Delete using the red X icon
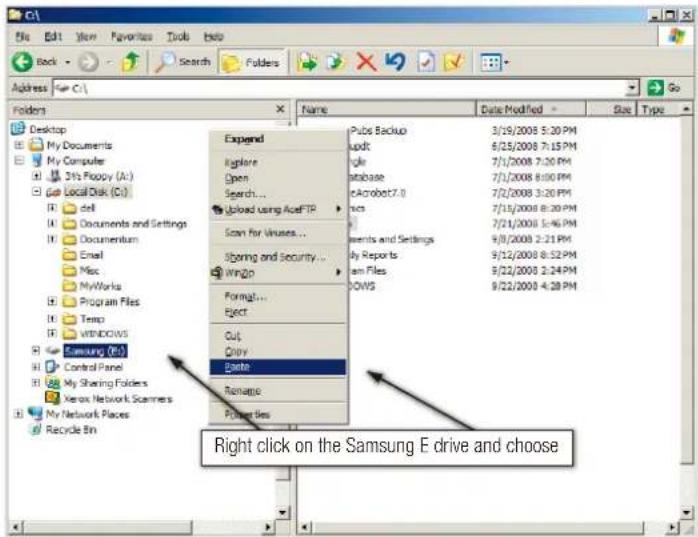698x537 pixels. (x=366, y=62)
